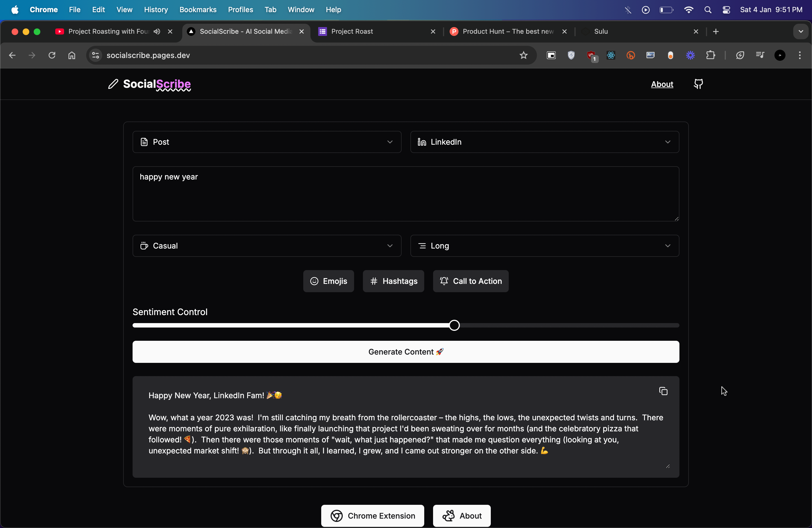Expand the Casual tone dropdown
The height and width of the screenshot is (528, 812).
pyautogui.click(x=267, y=245)
